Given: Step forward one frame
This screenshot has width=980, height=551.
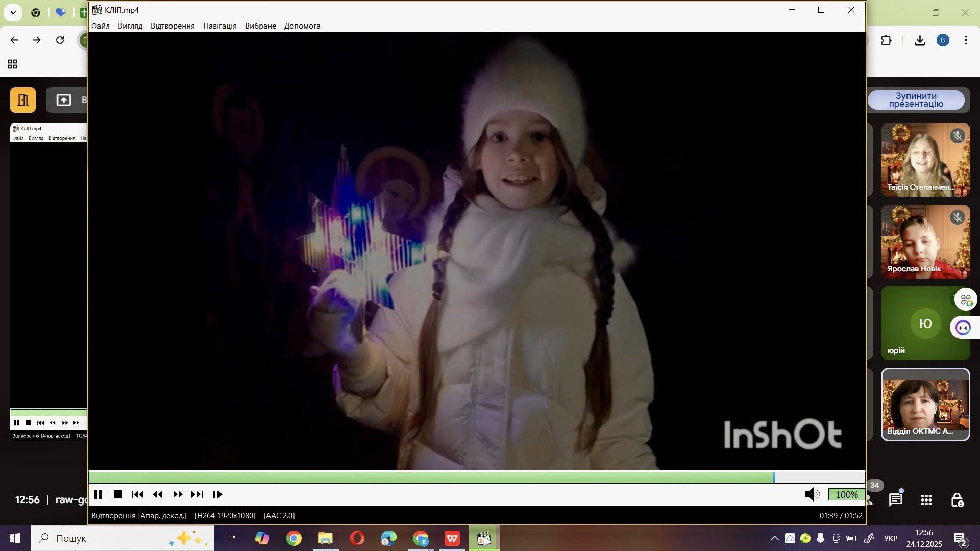Looking at the screenshot, I should 217,494.
